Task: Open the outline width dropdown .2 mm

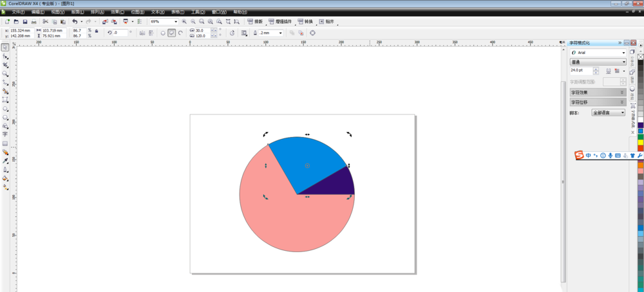Action: [281, 33]
